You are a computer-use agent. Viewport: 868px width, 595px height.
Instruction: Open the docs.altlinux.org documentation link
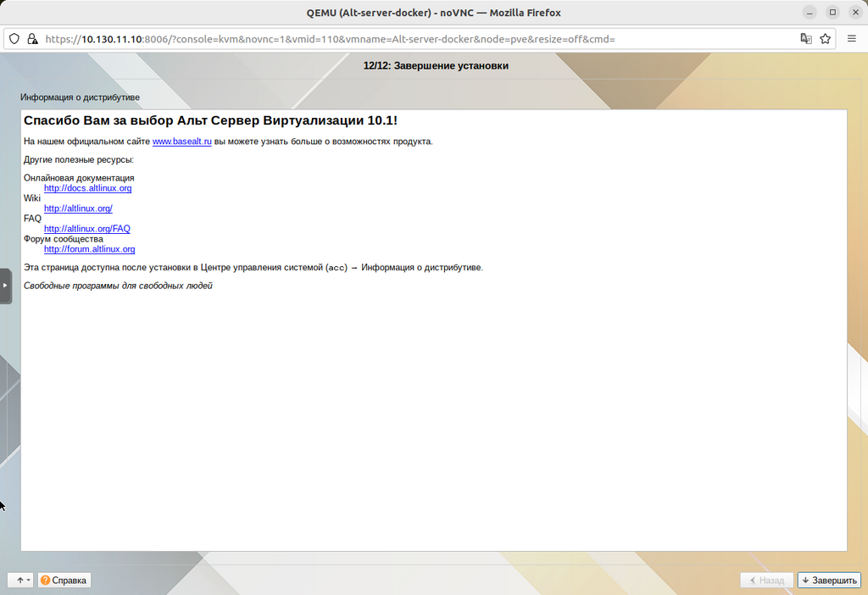(x=87, y=188)
